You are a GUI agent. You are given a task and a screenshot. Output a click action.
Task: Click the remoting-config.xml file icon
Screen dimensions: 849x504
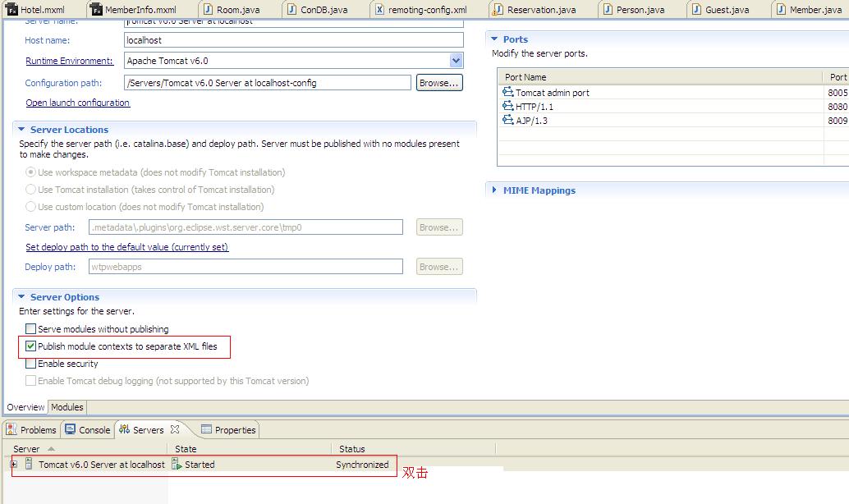(379, 9)
